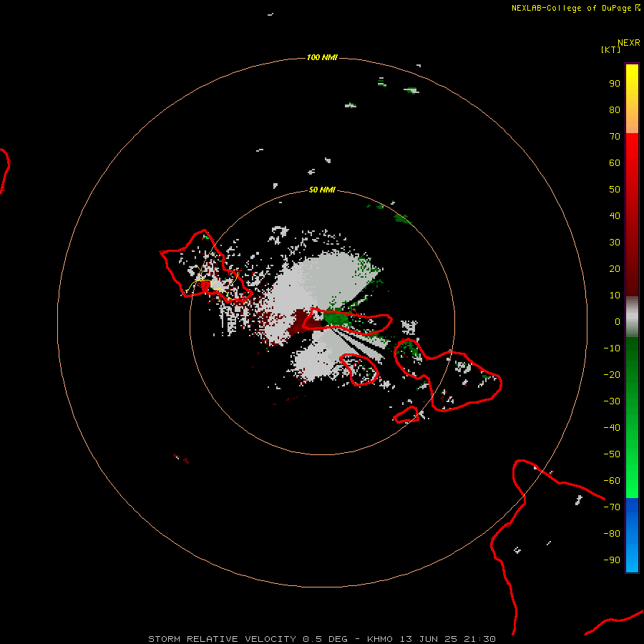Click the -30 scale label
Image resolution: width=644 pixels, height=644 pixels.
point(612,401)
